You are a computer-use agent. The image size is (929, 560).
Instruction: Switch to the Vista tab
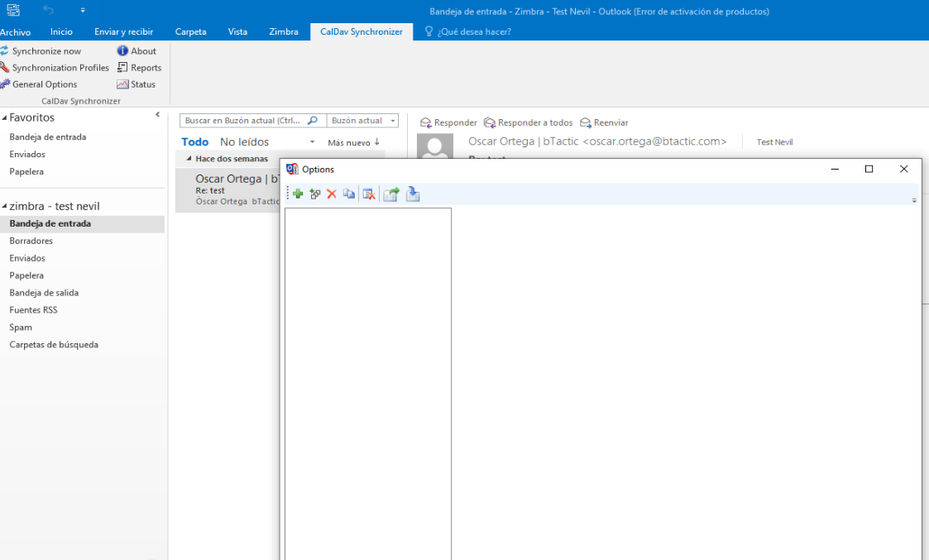click(x=237, y=32)
